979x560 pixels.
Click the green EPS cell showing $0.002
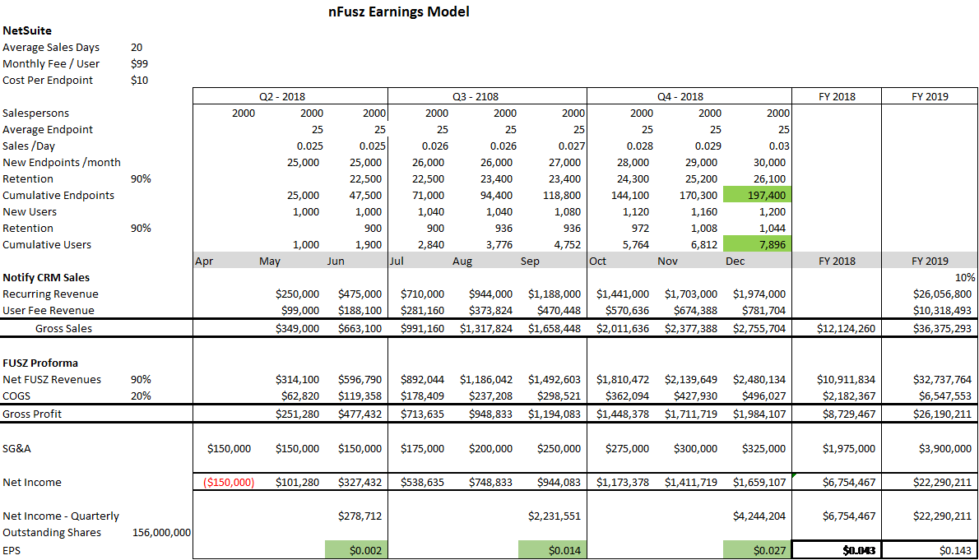tap(356, 549)
